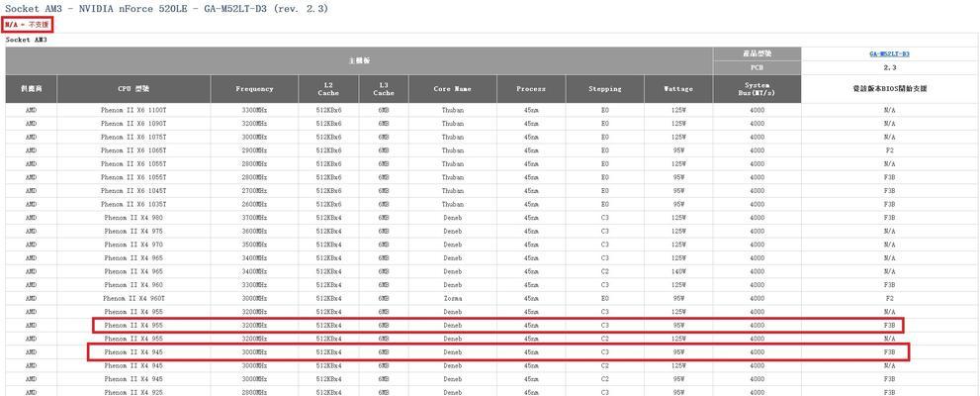Open the GA-M52LT-D3 product link
Image resolution: width=980 pixels, height=396 pixels.
tap(889, 53)
